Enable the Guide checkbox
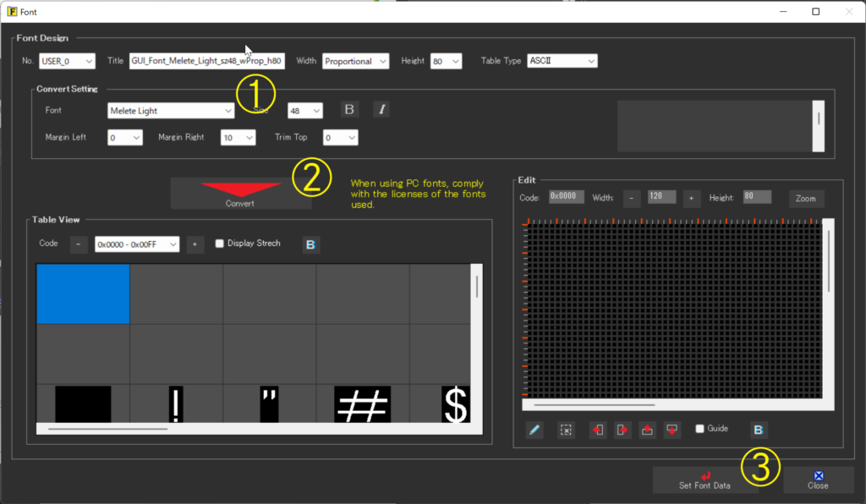Viewport: 866px width, 504px height. (699, 429)
